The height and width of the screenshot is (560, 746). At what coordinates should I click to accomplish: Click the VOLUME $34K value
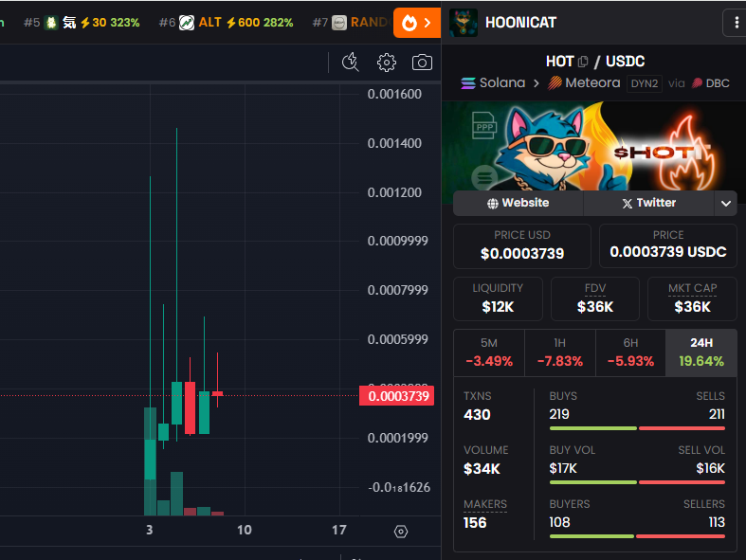pyautogui.click(x=482, y=469)
